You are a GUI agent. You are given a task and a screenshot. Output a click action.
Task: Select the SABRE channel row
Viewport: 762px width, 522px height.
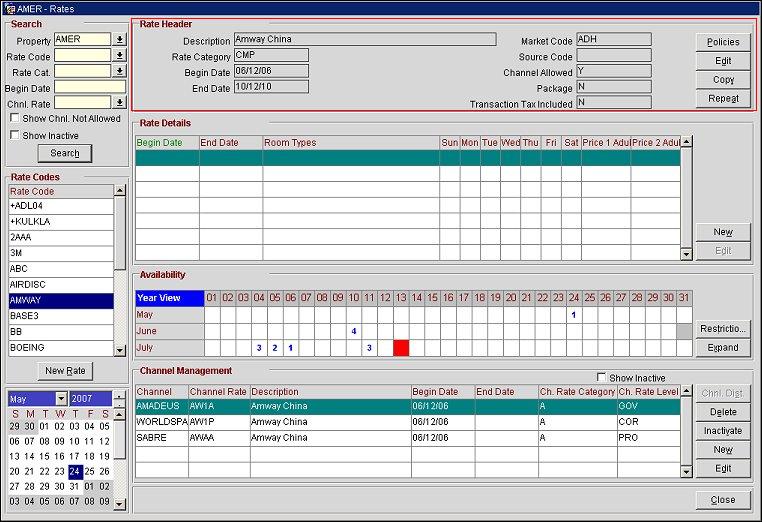pyautogui.click(x=162, y=437)
